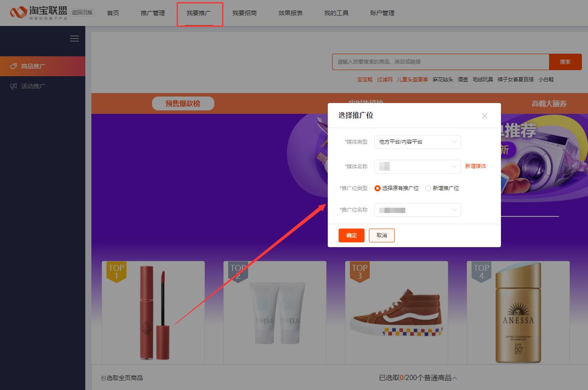Click the 搜索 search button

(x=565, y=61)
